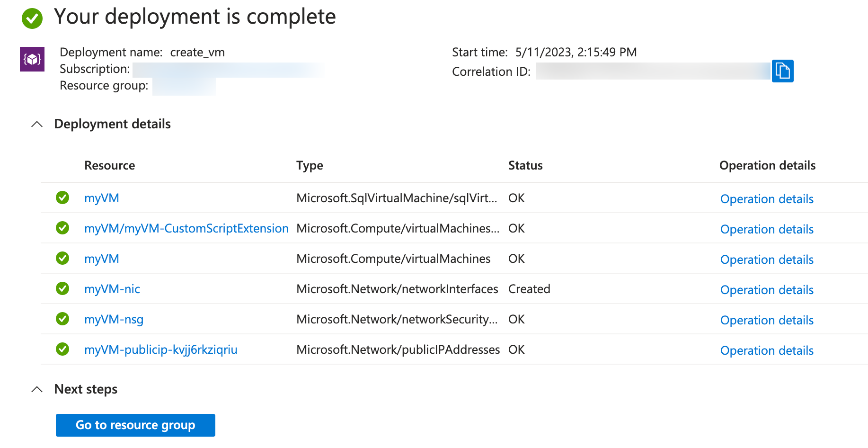Click the Your deployment is complete heading
The width and height of the screenshot is (868, 448).
195,17
